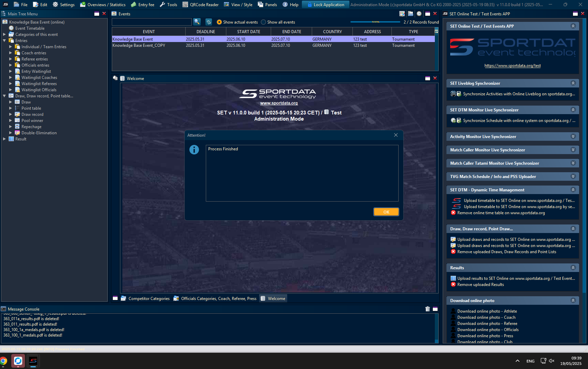The width and height of the screenshot is (588, 369).
Task: Close the Attention dialog with X
Action: [396, 135]
